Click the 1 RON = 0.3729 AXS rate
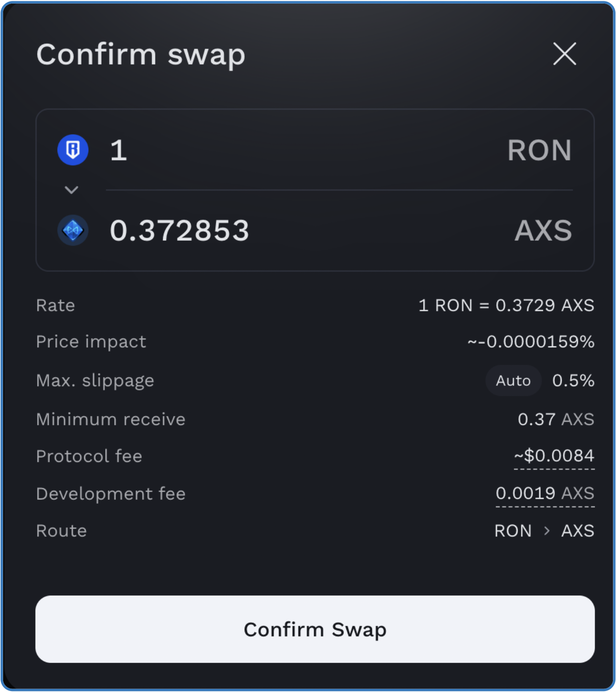 pyautogui.click(x=506, y=305)
